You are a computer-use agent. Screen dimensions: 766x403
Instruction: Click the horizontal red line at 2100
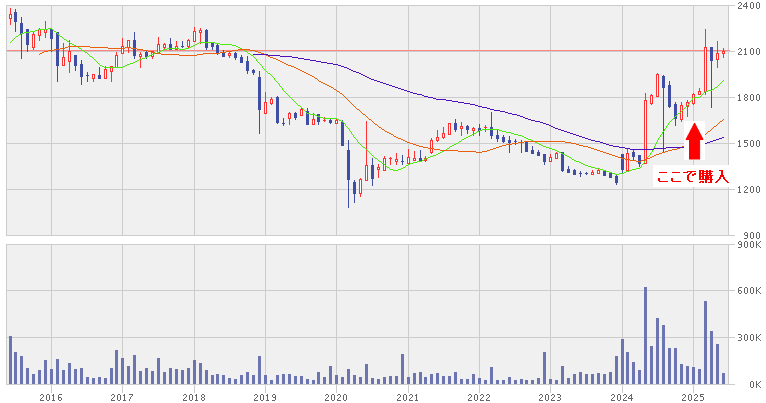point(367,50)
